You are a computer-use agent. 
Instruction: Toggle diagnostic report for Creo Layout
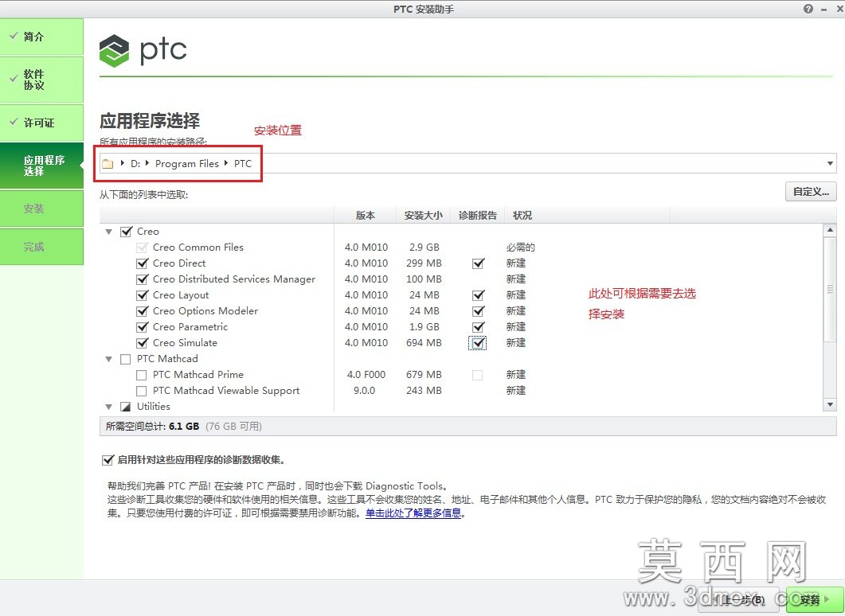478,295
